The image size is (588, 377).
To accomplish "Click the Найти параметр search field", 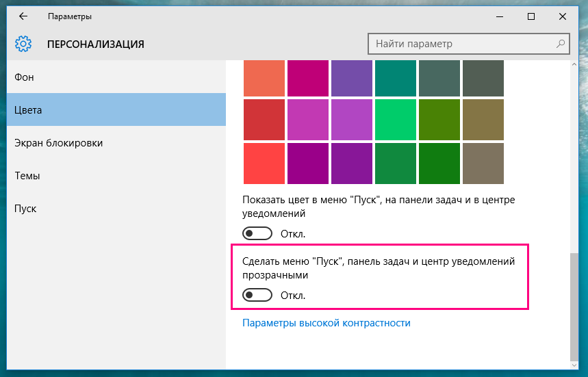I will [469, 44].
